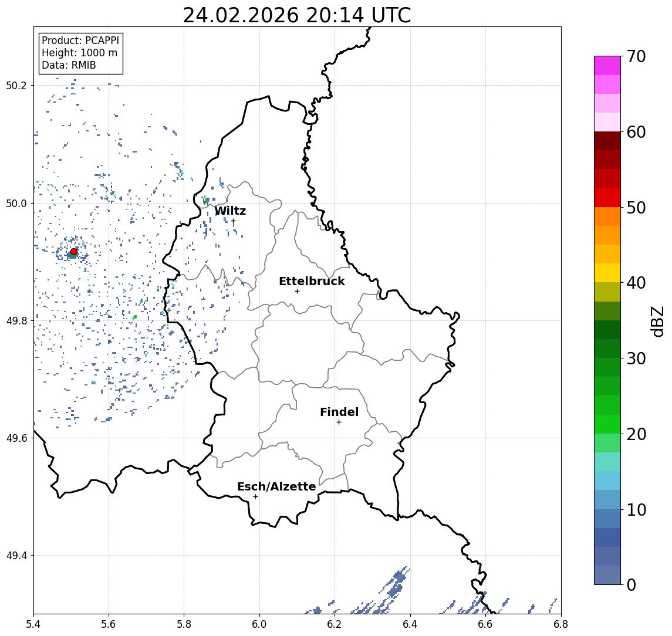Click the yellow swatch just above 40
The width and height of the screenshot is (672, 636).
pos(607,273)
